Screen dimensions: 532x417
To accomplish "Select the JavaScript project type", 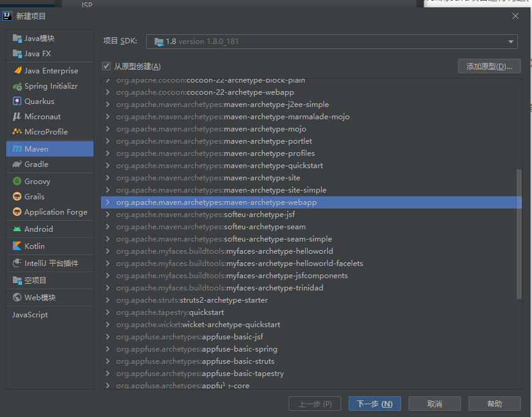I will point(50,314).
